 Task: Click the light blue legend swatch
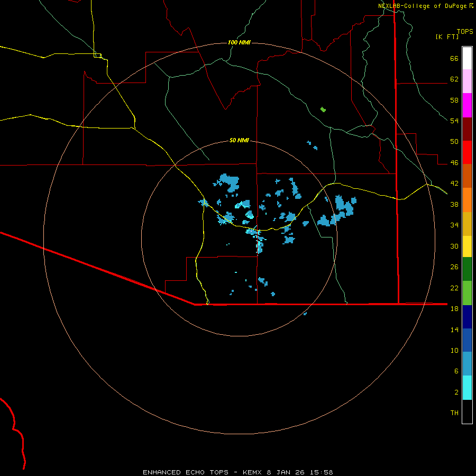click(x=467, y=364)
